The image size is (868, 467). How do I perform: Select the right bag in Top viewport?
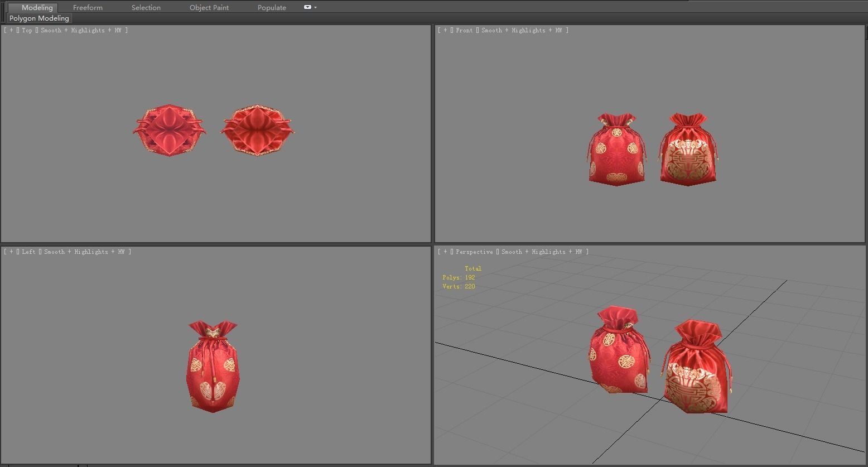point(257,130)
